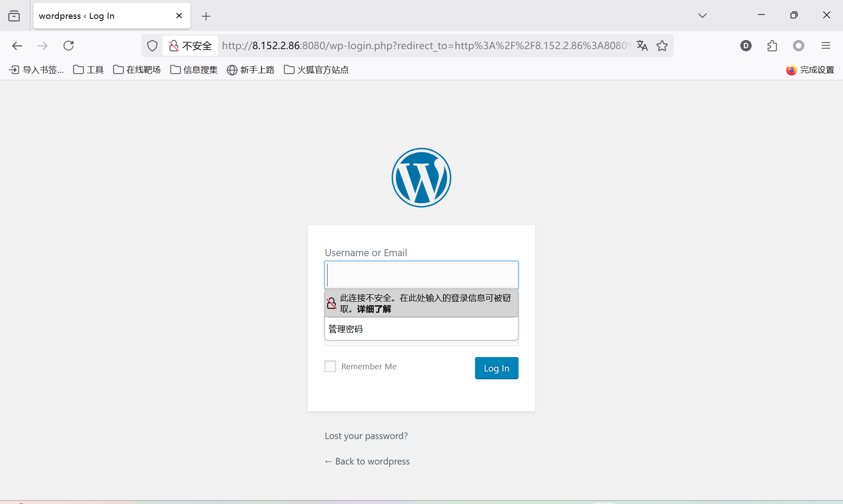
Task: Expand the list all tabs chevron
Action: coord(702,15)
